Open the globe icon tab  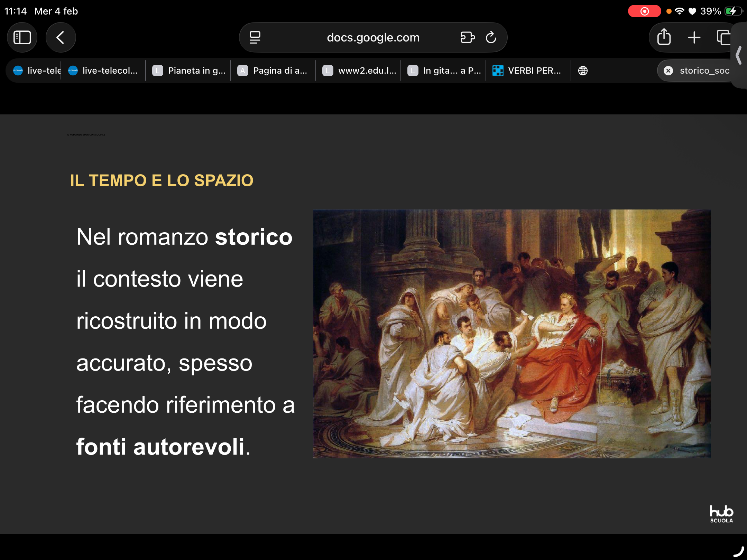tap(583, 71)
